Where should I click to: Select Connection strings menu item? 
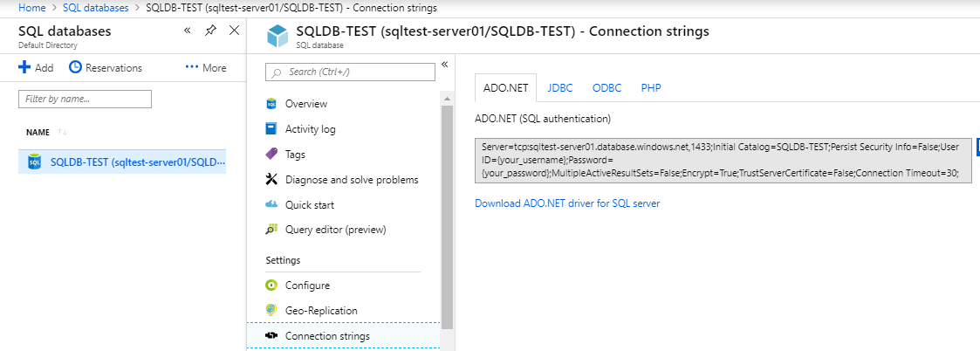343,336
